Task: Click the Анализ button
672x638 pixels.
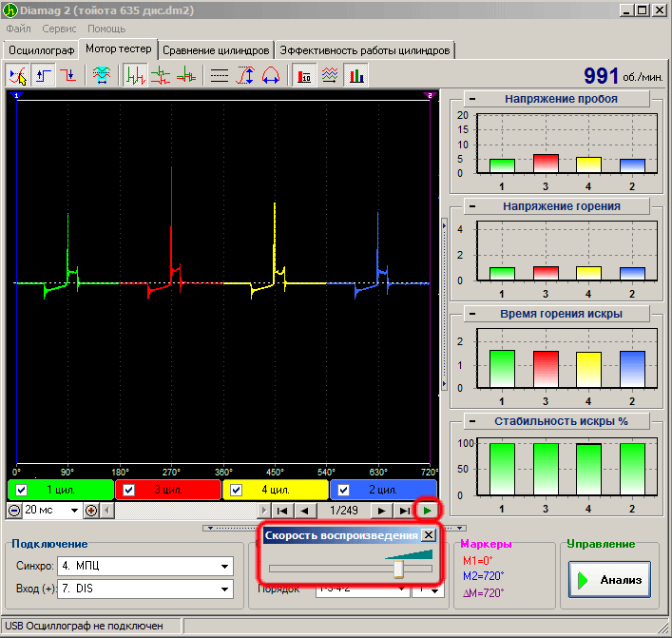Action: pos(609,580)
